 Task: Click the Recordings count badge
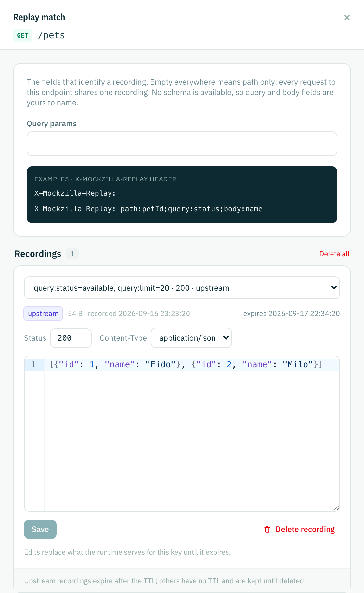tap(72, 254)
